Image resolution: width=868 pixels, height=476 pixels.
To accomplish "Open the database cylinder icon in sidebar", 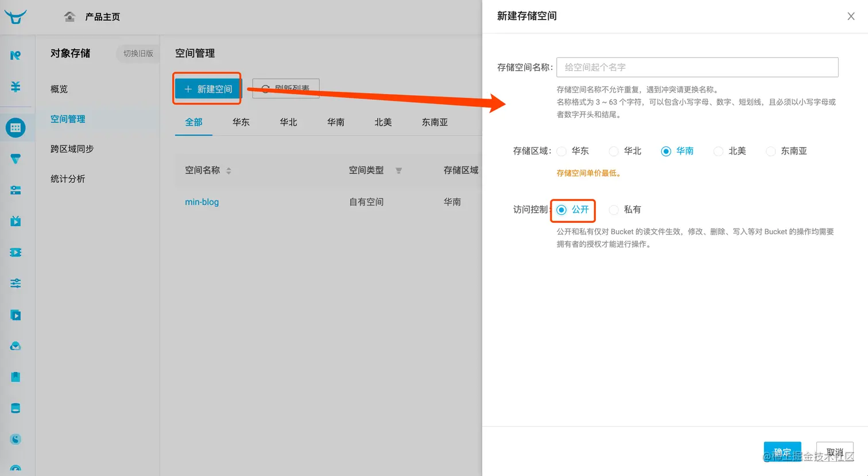I will [15, 408].
